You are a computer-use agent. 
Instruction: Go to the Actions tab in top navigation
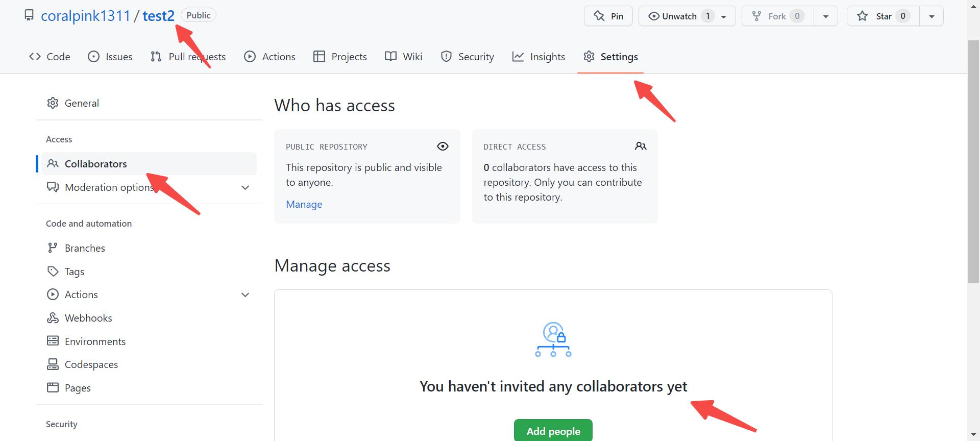269,57
